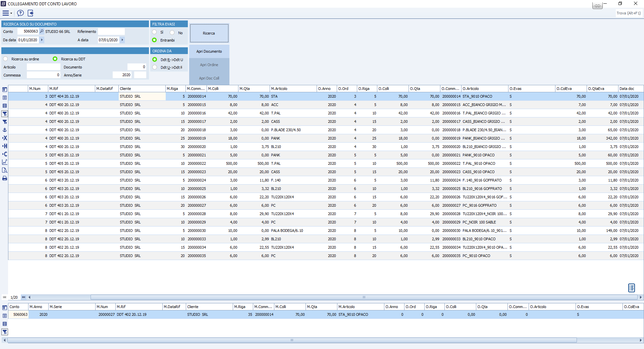Click upper grid scroll right arrow
Viewport: 644px width, 349px height.
[x=641, y=297]
